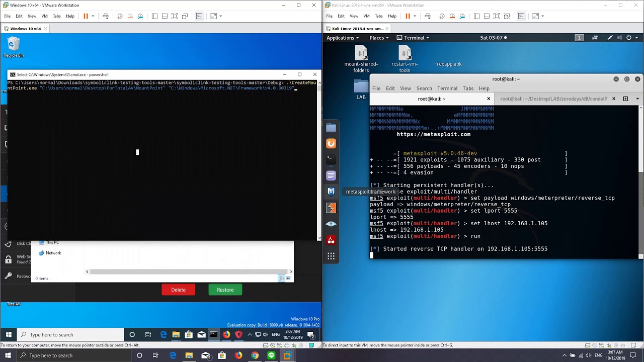Close the root@kali: ~ terminal tab
The image size is (644, 362).
(489, 99)
